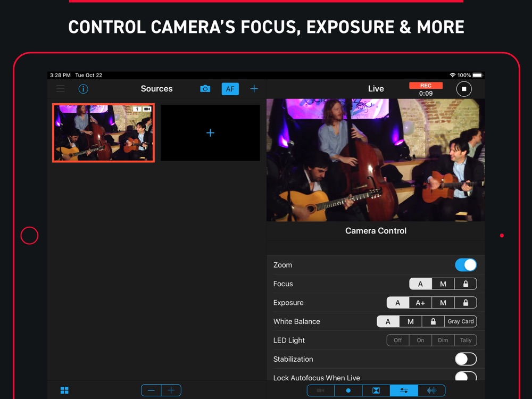532x399 pixels.
Task: Set Exposure to manual M
Action: [x=443, y=303]
